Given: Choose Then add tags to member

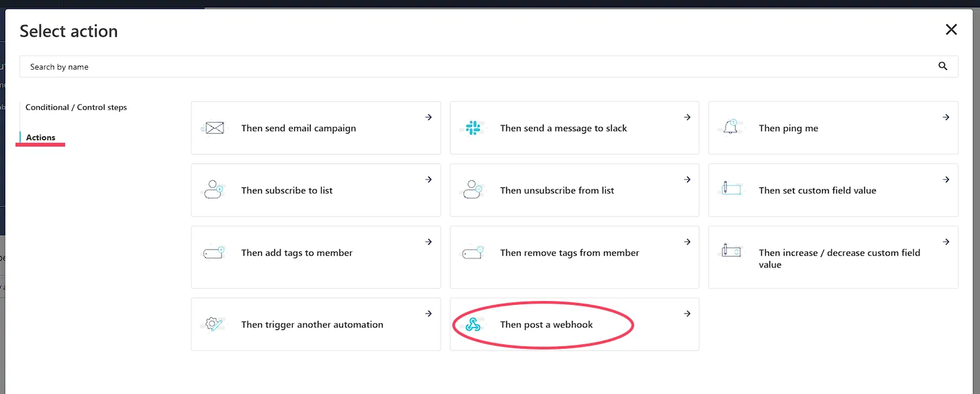Looking at the screenshot, I should tap(316, 257).
